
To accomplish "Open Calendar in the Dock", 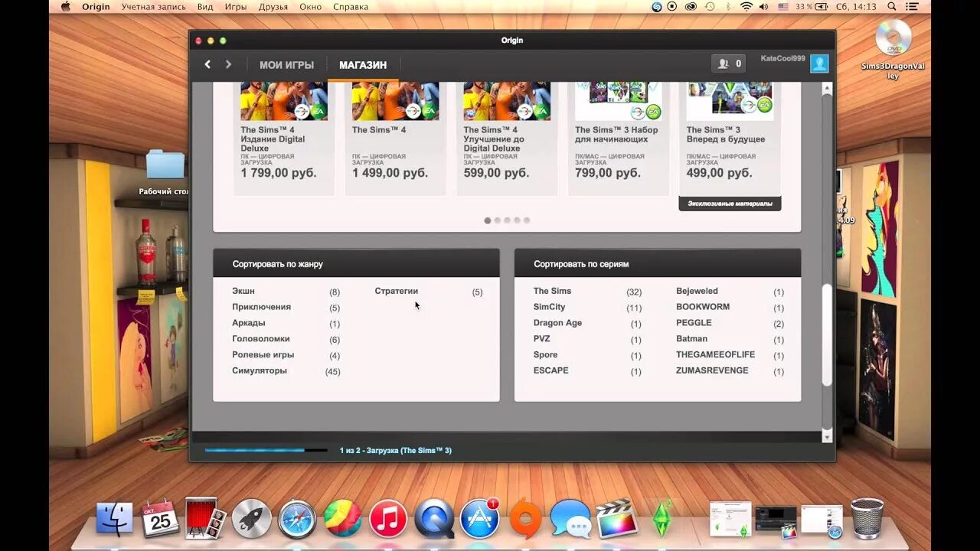I will [x=160, y=520].
